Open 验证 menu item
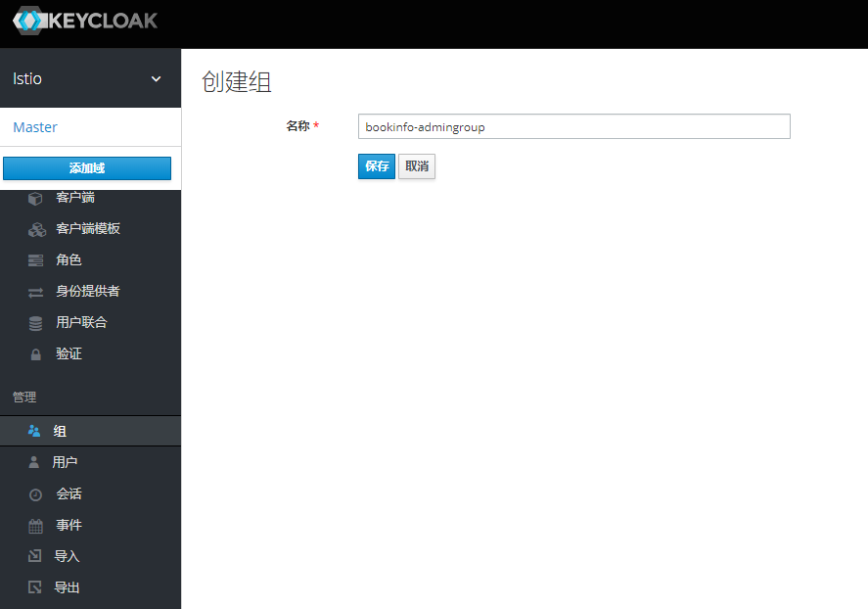Image resolution: width=868 pixels, height=609 pixels. point(69,353)
